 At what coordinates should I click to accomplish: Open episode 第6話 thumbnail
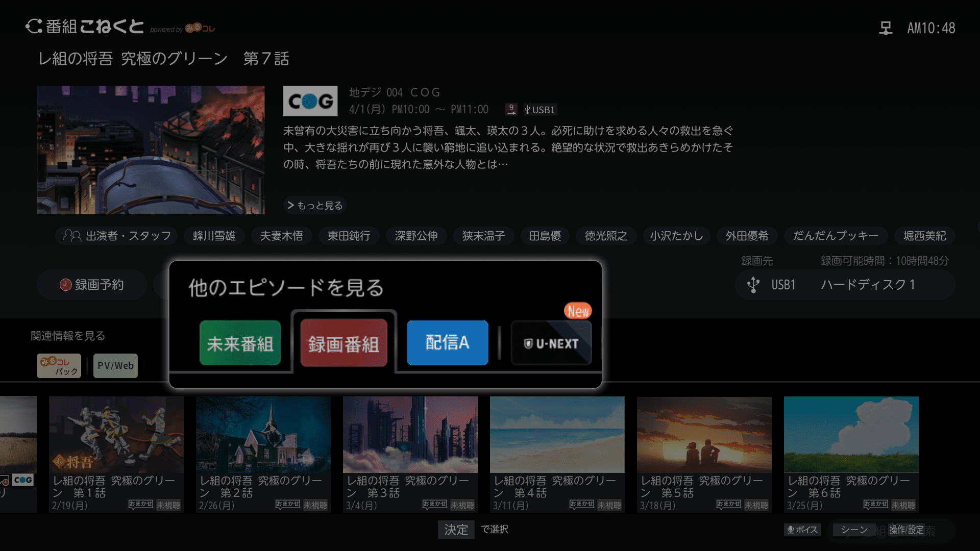[851, 435]
